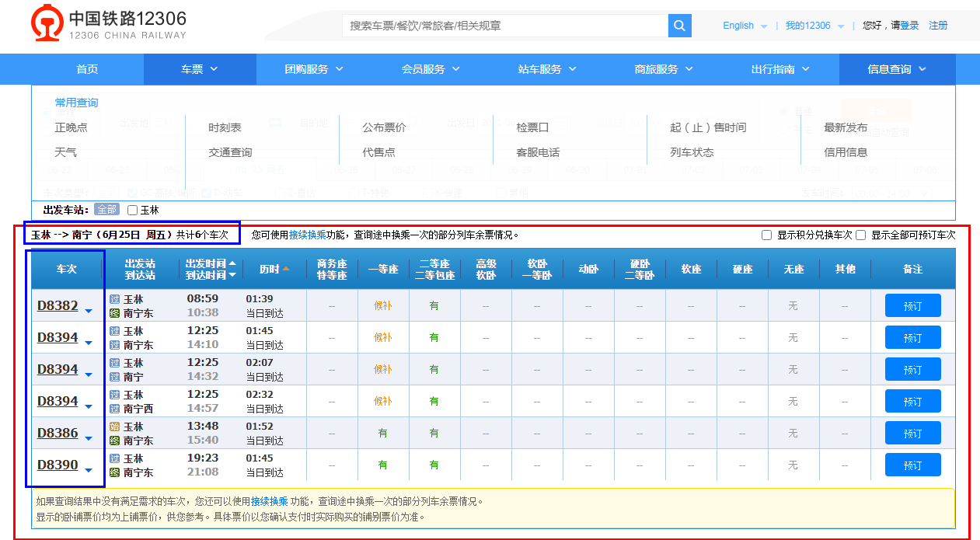The image size is (980, 540).
Task: Click 预订 for D8394 arriving 14:32
Action: [912, 369]
